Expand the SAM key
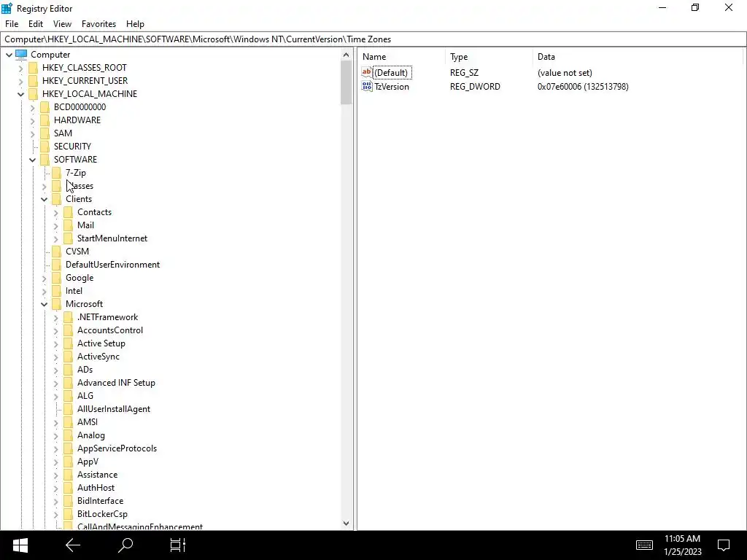747x560 pixels. coord(32,134)
